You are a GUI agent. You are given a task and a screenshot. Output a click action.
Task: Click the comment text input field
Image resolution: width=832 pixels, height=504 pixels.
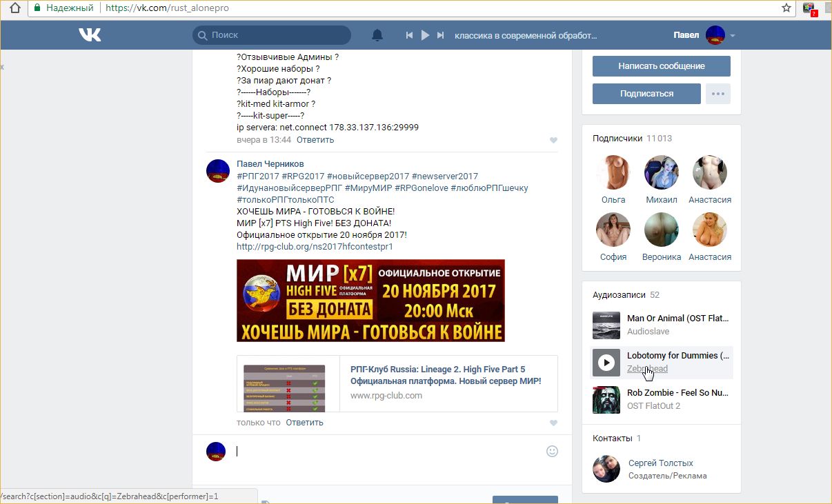pos(386,452)
